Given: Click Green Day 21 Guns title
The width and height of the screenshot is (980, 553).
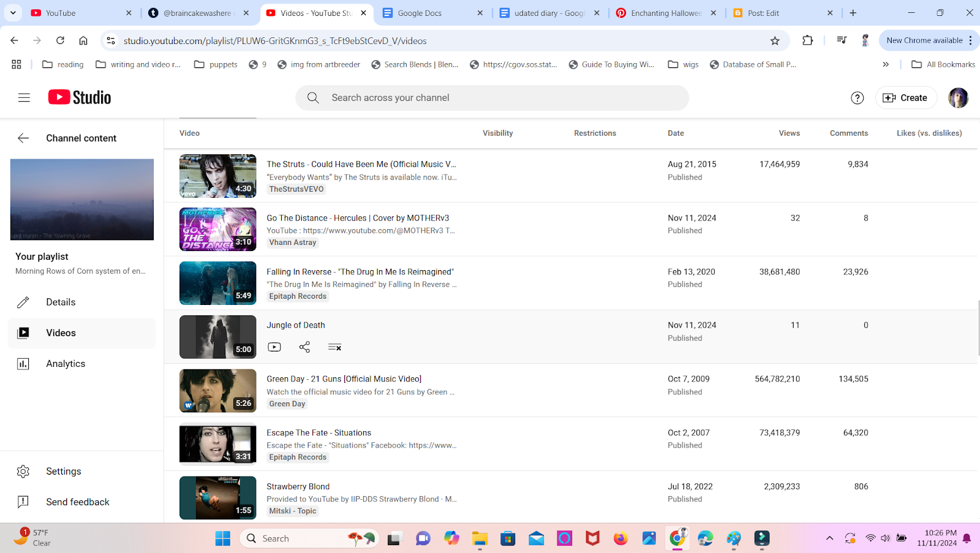Looking at the screenshot, I should [344, 379].
